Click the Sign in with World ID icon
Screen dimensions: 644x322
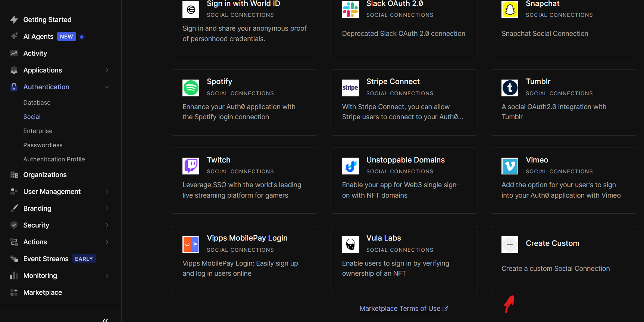[x=191, y=9]
